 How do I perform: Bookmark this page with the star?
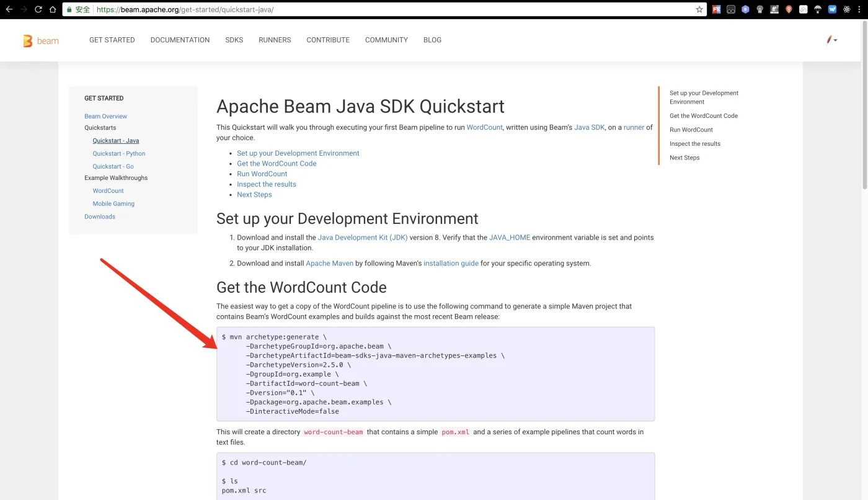(699, 9)
